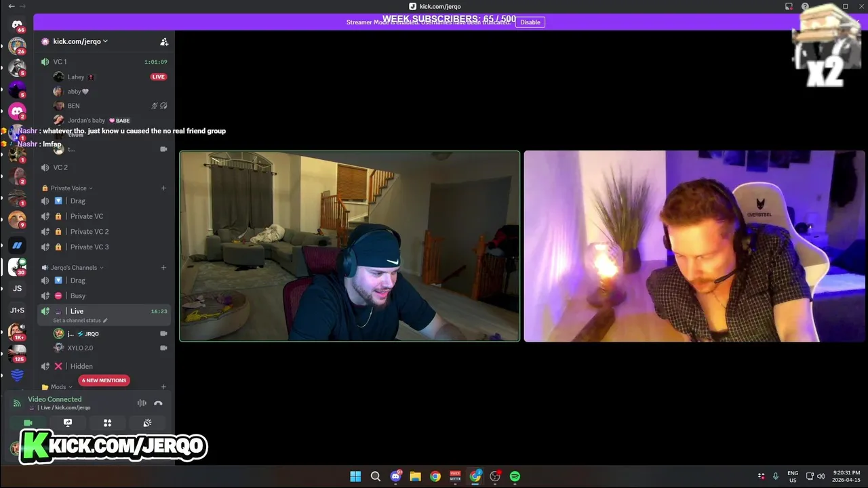Screen dimensions: 868x488
Task: Edit channel status pencil icon
Action: pos(105,321)
